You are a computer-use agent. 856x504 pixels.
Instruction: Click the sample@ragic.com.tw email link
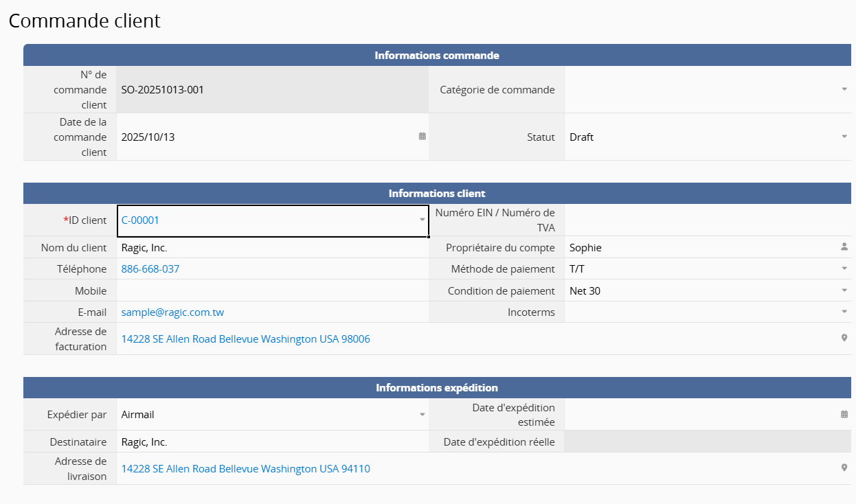(x=172, y=312)
